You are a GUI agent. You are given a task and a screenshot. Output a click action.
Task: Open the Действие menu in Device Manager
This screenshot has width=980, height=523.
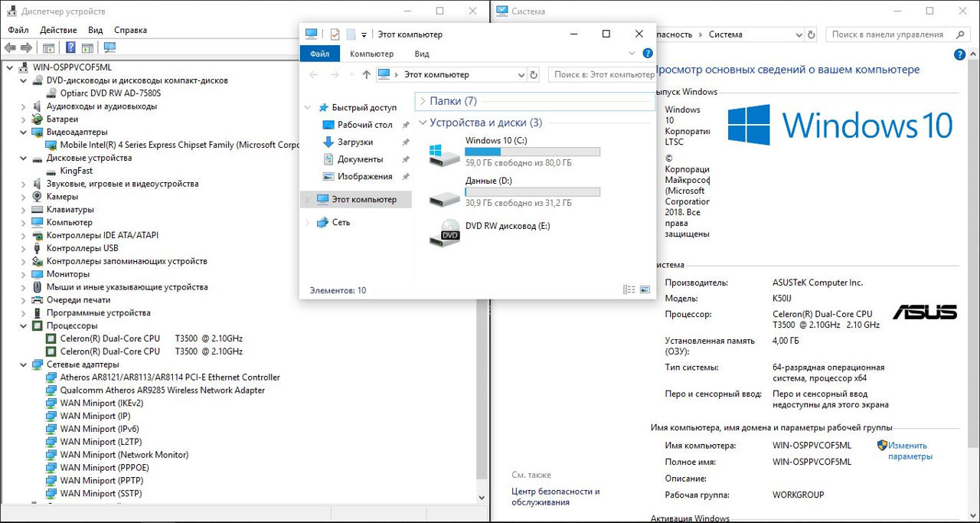58,30
